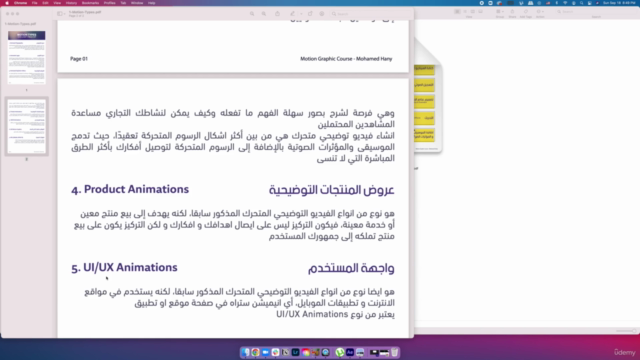Open the highlight options arrow beside pen
Screen dimensions: 640x360
(x=301, y=13)
